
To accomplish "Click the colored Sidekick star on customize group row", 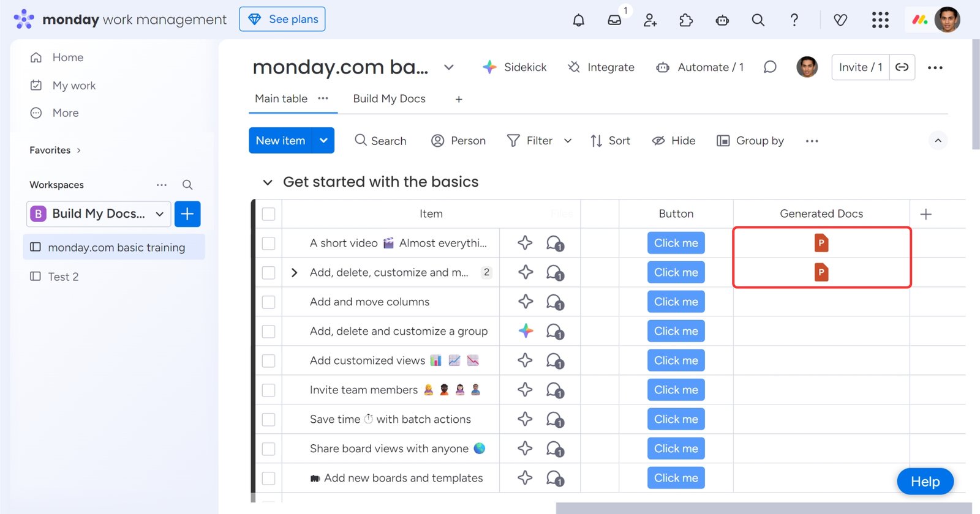I will pos(526,331).
